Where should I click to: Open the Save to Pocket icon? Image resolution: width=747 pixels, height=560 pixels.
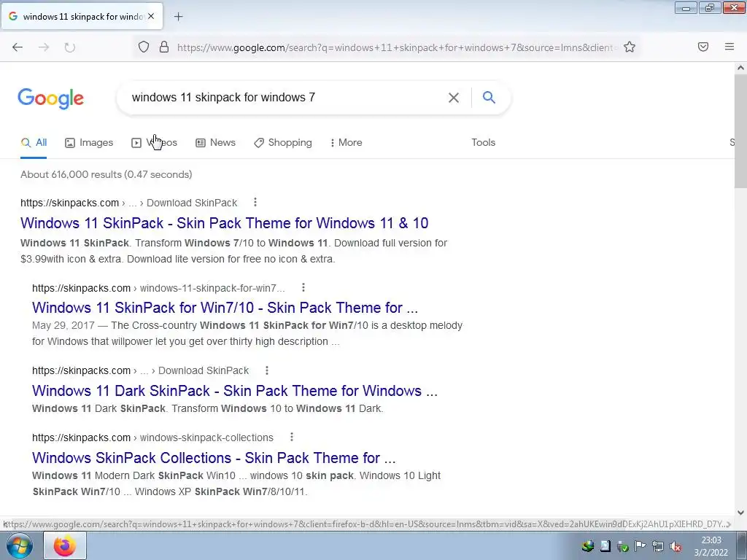coord(703,47)
